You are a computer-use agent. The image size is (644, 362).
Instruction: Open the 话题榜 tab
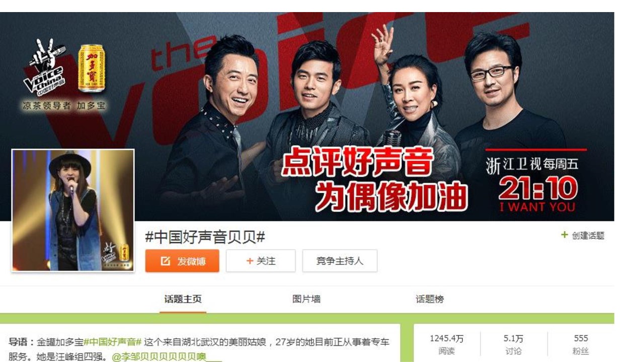pyautogui.click(x=430, y=299)
